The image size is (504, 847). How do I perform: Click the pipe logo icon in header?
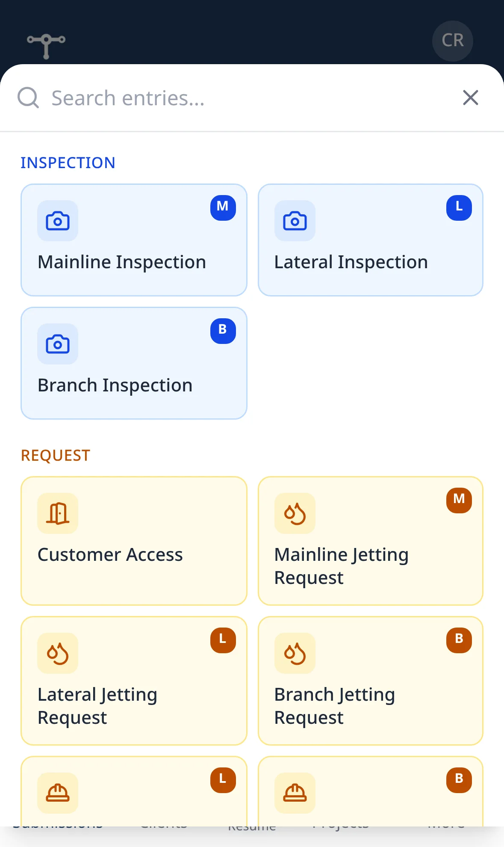point(46,46)
